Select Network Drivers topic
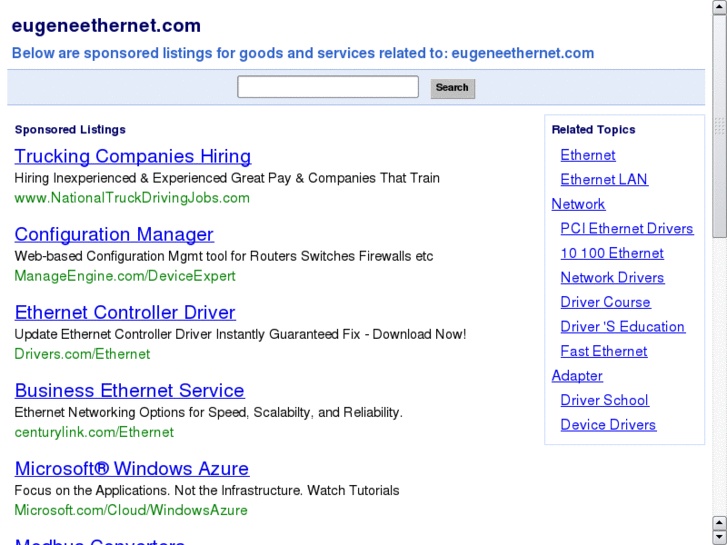Image resolution: width=727 pixels, height=545 pixels. click(612, 277)
